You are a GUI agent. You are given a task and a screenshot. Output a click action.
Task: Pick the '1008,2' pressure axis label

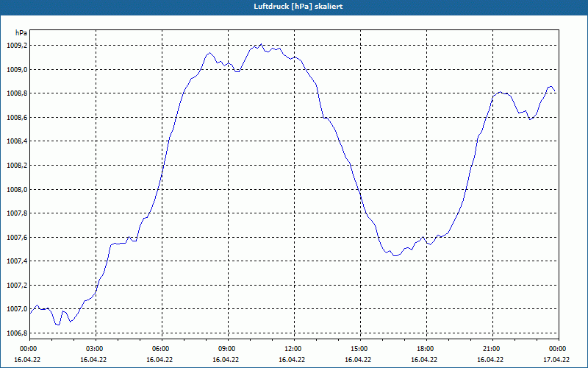17,166
